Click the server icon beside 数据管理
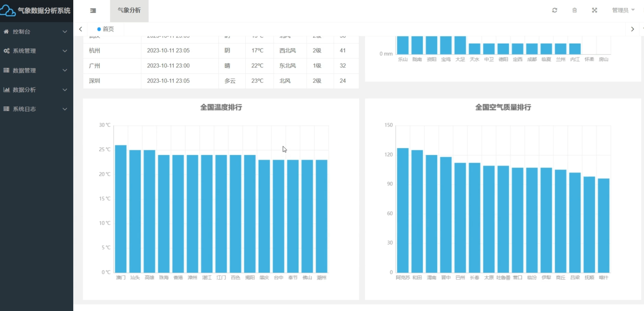 [x=6, y=70]
